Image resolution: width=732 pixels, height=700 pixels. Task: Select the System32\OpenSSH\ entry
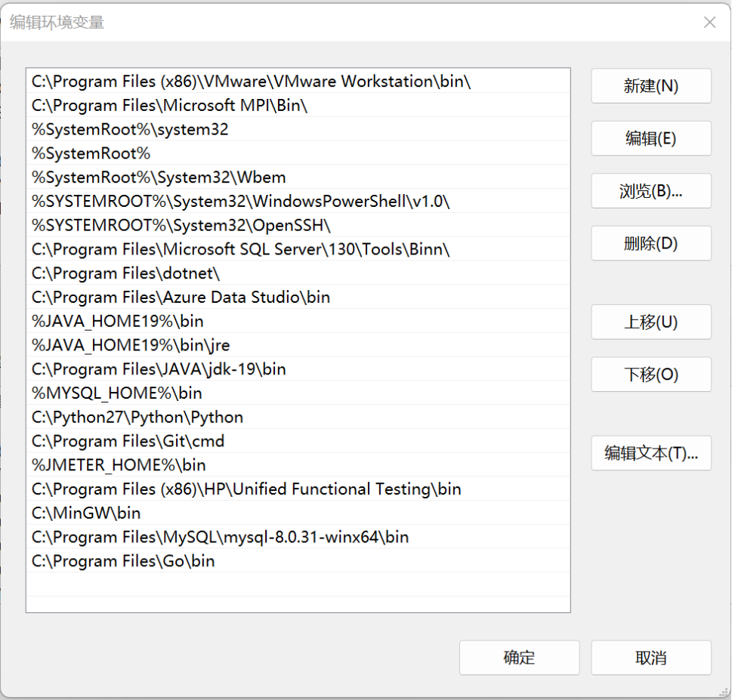pyautogui.click(x=298, y=225)
